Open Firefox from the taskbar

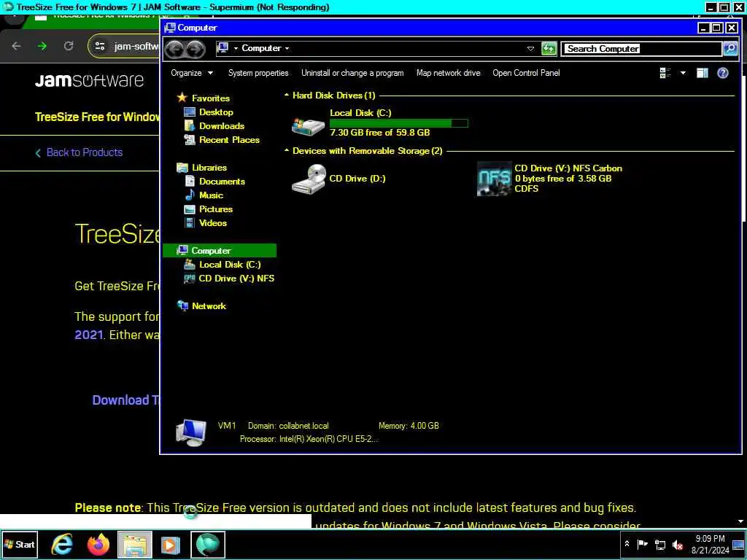coord(98,544)
